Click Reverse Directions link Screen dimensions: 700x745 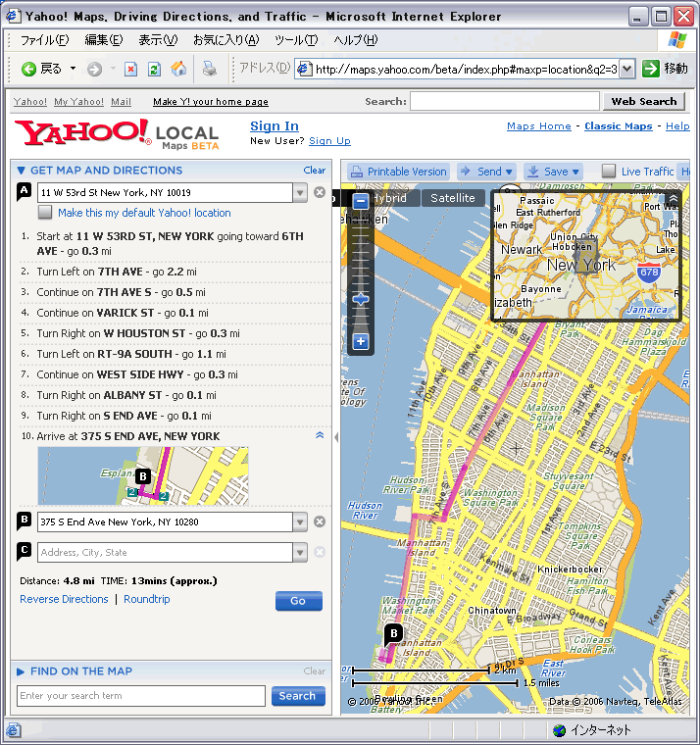[64, 599]
